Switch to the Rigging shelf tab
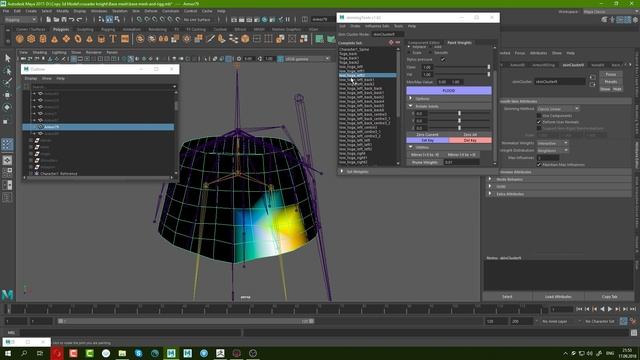This screenshot has width=640, height=360. (108, 29)
